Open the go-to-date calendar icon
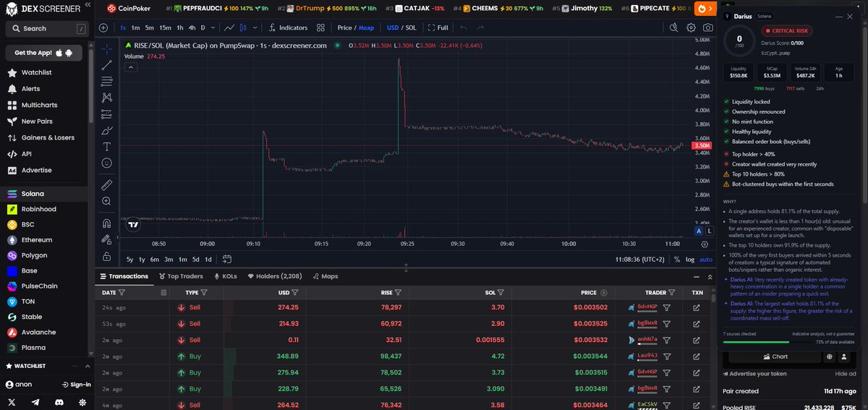Viewport: 868px width, 410px height. [x=226, y=259]
